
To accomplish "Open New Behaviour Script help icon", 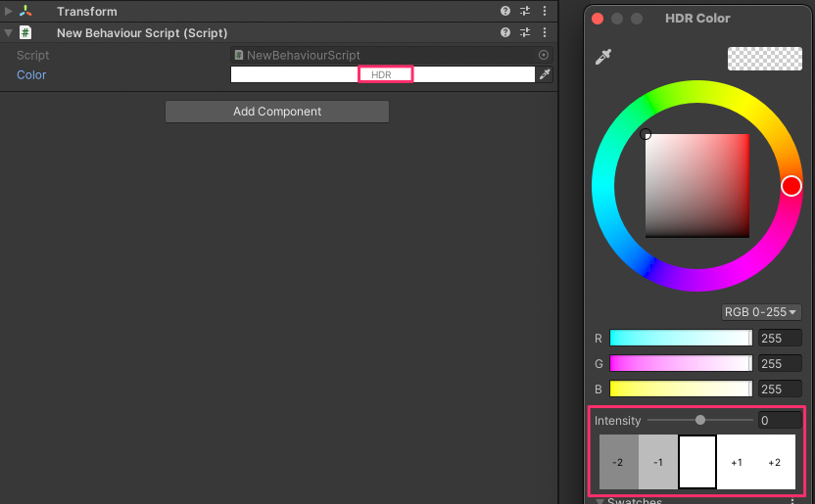I will click(504, 32).
